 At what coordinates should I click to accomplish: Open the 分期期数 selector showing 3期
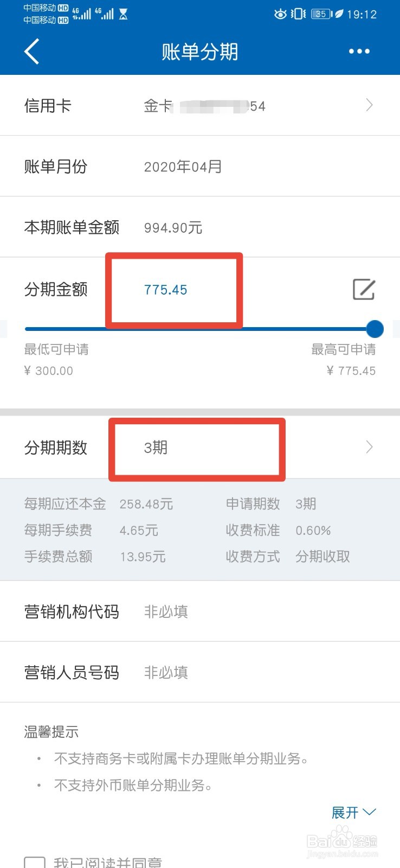[200, 447]
